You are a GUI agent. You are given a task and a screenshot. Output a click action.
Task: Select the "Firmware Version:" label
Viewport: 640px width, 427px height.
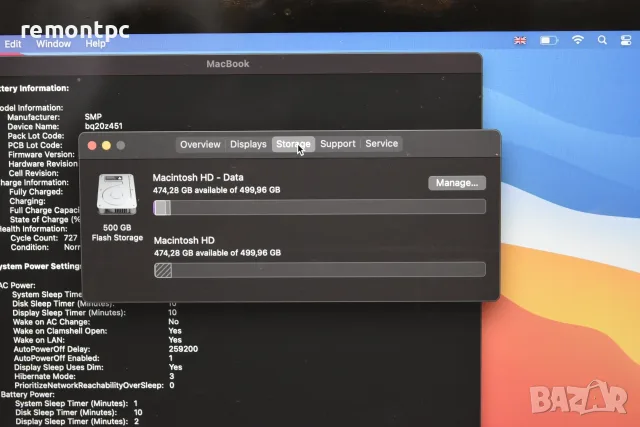coord(41,155)
